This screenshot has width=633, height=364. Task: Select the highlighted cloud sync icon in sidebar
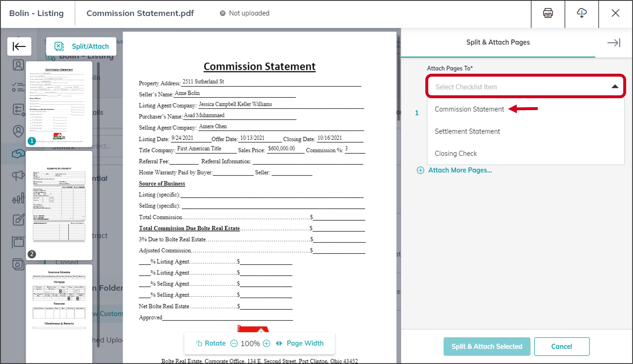18,153
